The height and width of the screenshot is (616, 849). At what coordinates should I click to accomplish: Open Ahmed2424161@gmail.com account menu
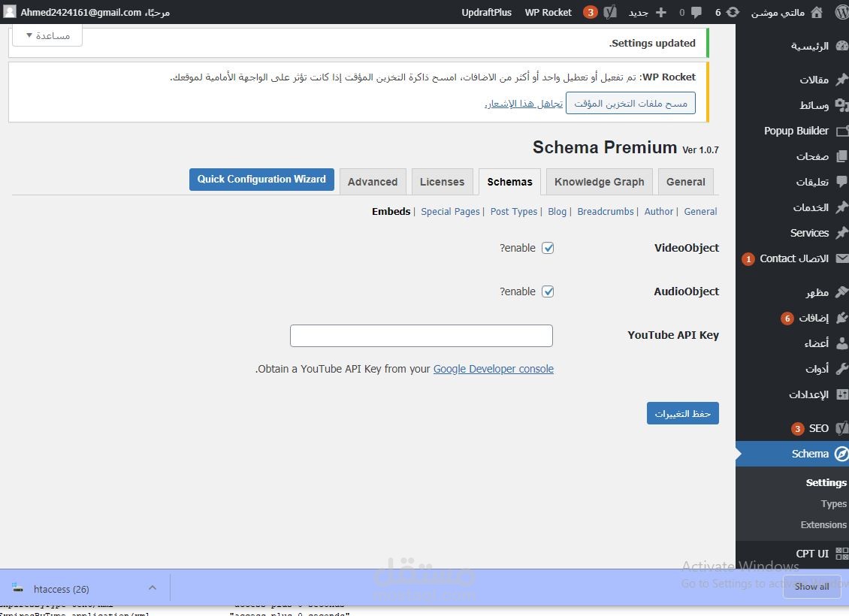[86, 13]
